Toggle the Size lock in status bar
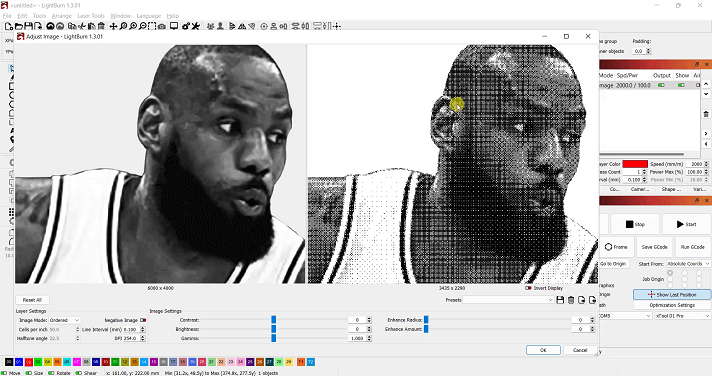 click(29, 373)
